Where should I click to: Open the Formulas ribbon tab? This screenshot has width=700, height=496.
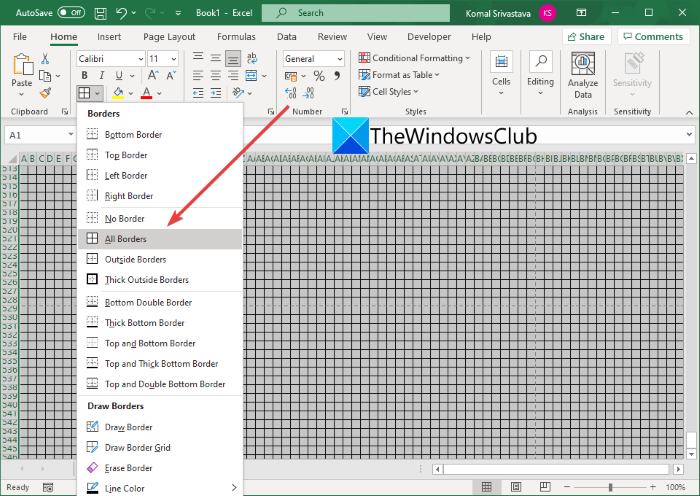pyautogui.click(x=236, y=37)
